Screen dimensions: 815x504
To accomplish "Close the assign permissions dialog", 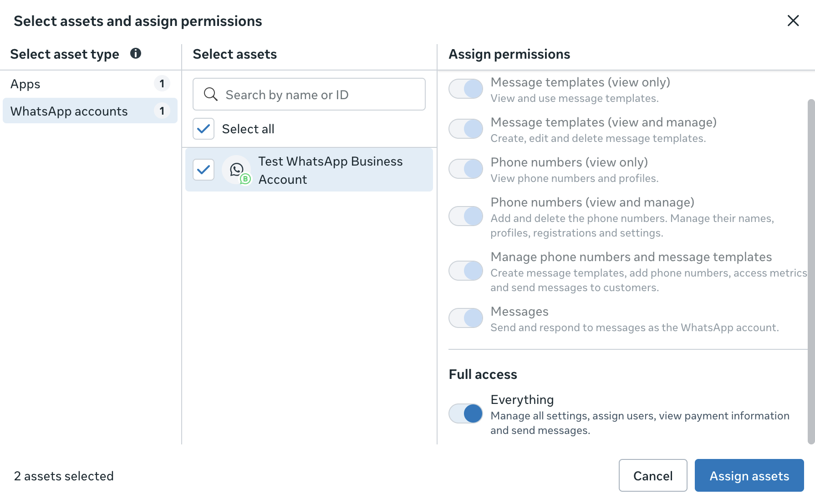I will 793,21.
